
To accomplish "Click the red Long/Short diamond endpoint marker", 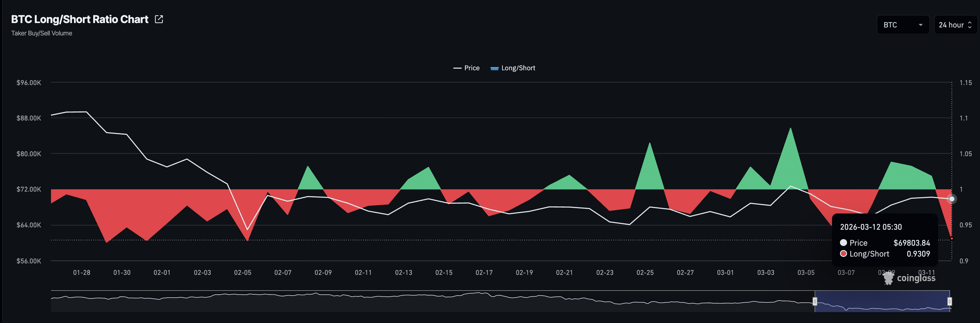I will pos(951,239).
